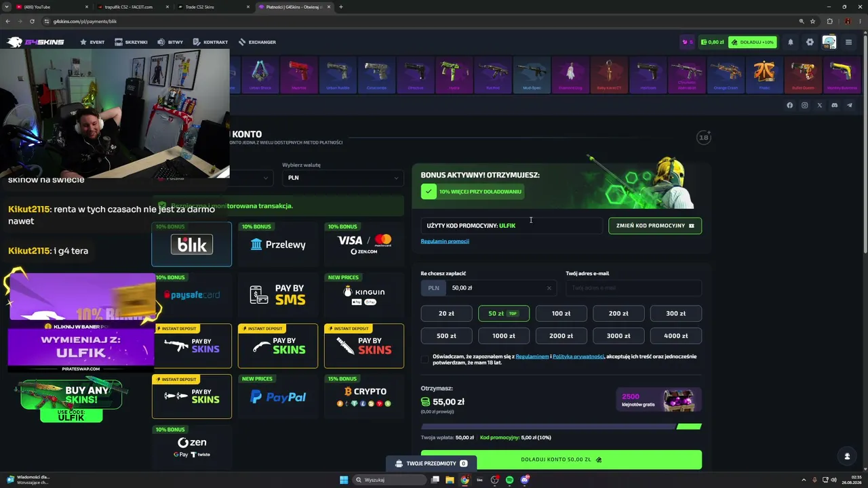Open the notifications bell icon
This screenshot has width=868, height=488.
(x=790, y=42)
